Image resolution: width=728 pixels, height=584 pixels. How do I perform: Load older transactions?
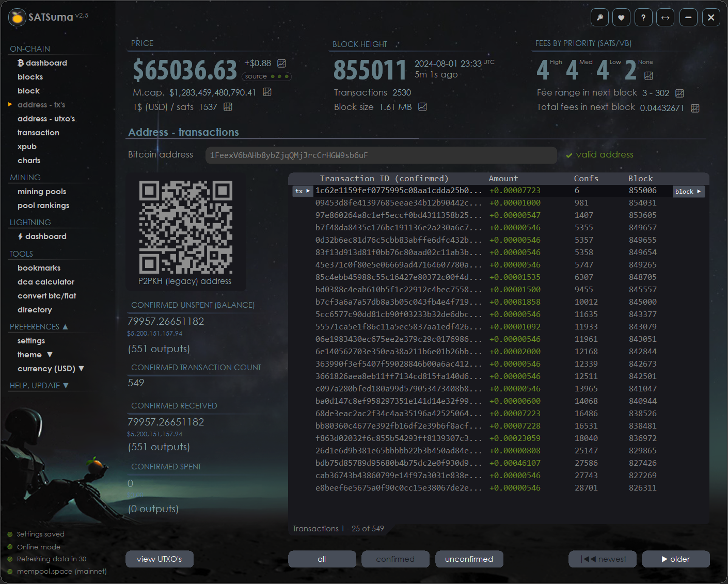(675, 559)
